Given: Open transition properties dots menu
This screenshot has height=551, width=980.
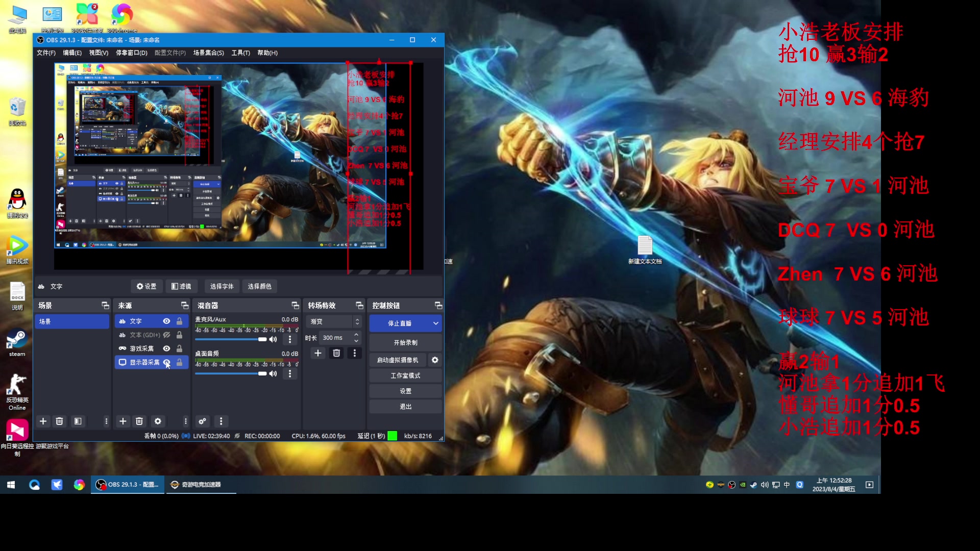Looking at the screenshot, I should (355, 353).
